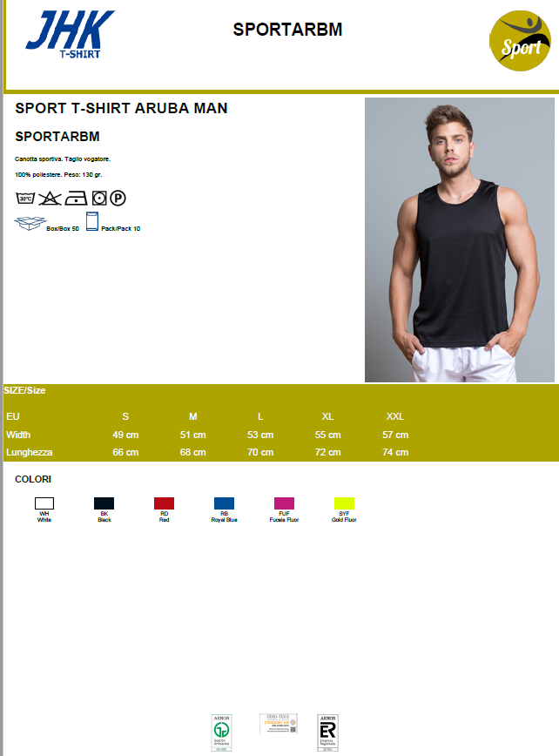Select the Fucsia Fluor color swatch
This screenshot has height=756, width=559.
[x=284, y=503]
